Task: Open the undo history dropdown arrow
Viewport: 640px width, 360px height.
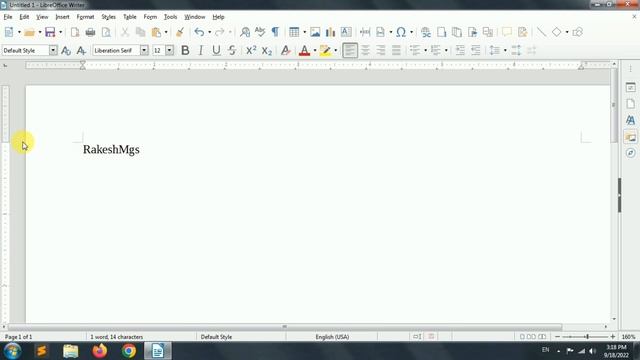Action: tap(209, 32)
